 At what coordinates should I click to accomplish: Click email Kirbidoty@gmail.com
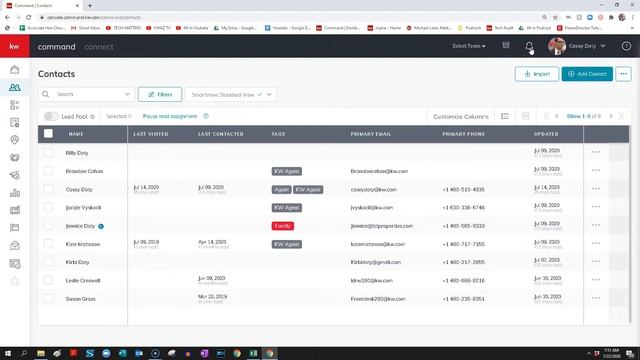(376, 262)
